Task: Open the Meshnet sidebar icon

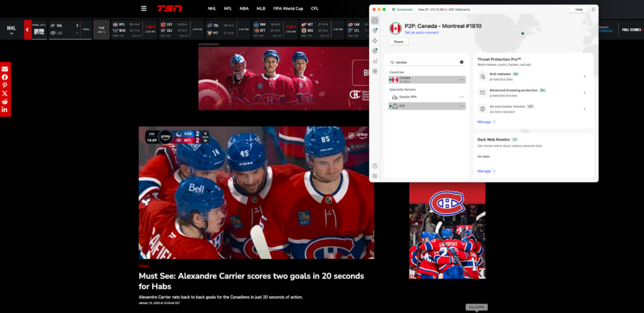Action: tap(375, 41)
